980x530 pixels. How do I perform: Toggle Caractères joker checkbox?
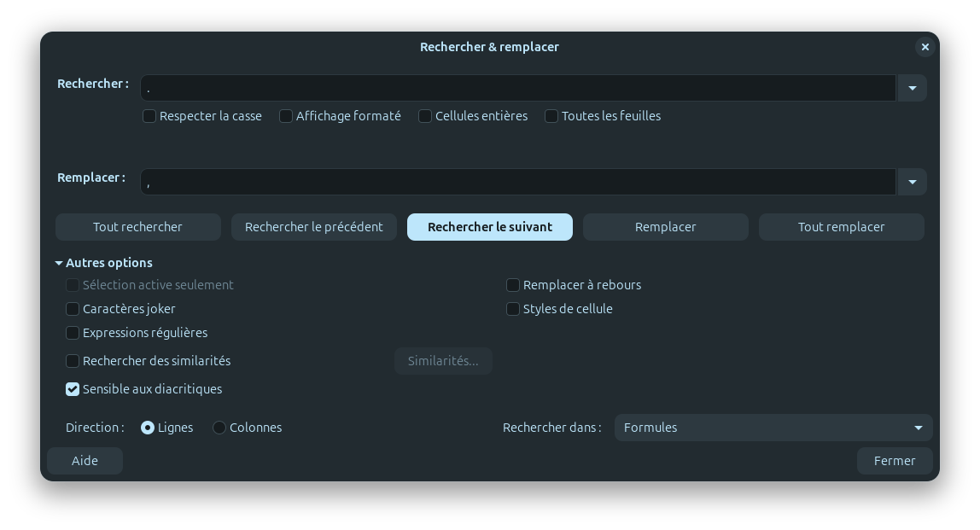point(73,309)
